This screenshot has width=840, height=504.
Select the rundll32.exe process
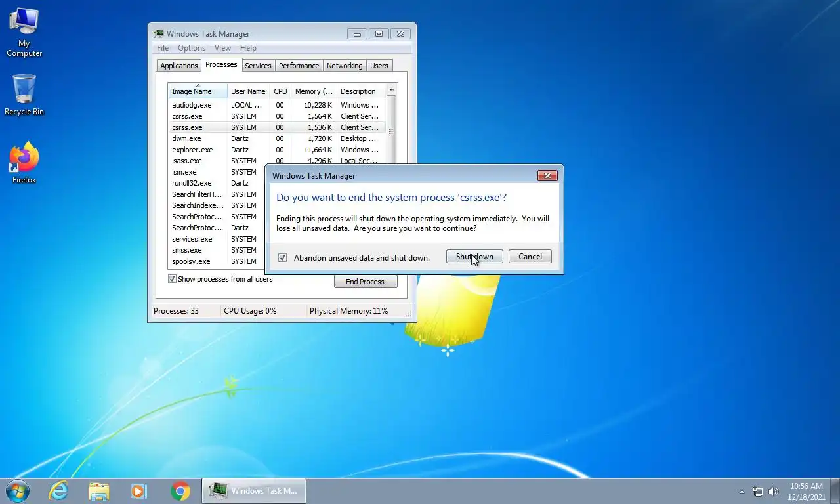pyautogui.click(x=217, y=183)
